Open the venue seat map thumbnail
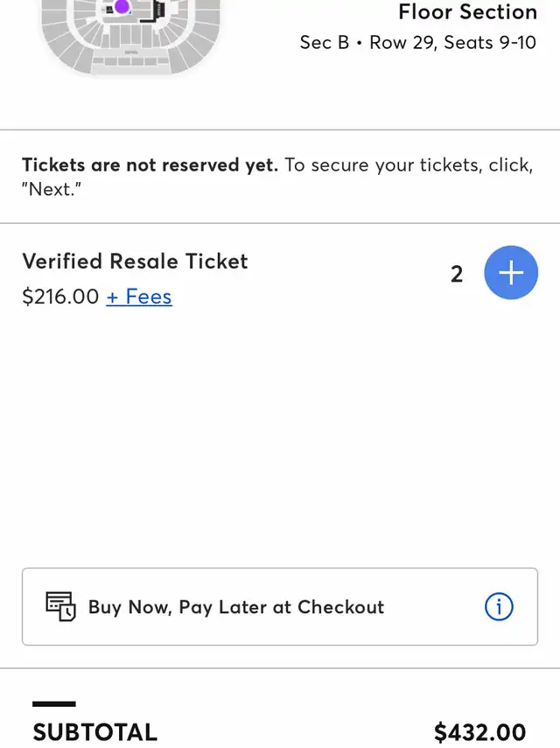 (130, 38)
